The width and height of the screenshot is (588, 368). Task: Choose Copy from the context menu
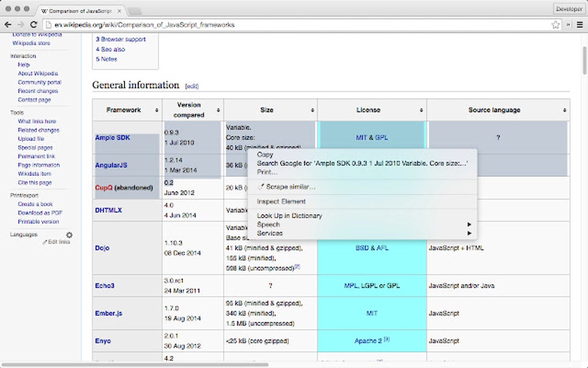tap(265, 155)
